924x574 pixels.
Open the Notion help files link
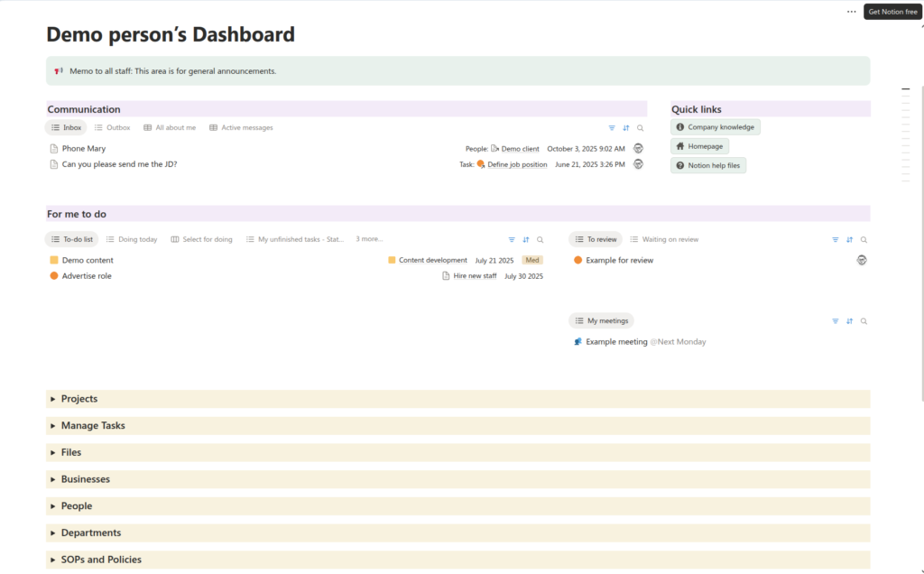point(708,165)
